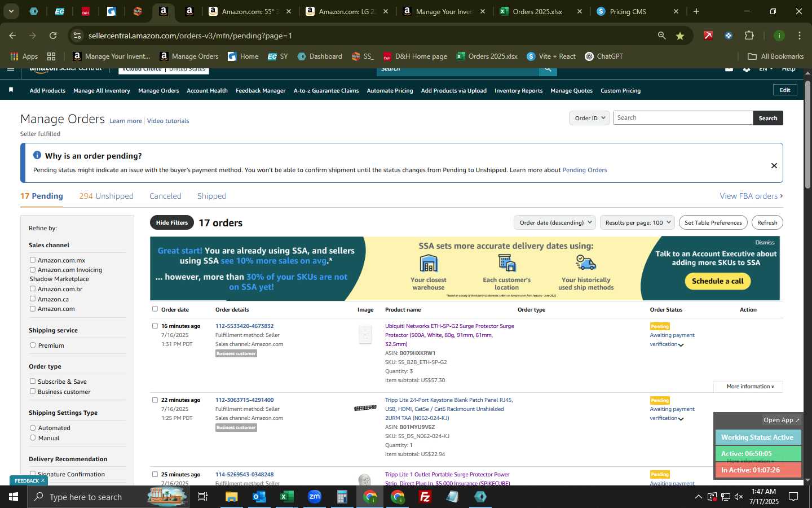This screenshot has height=508, width=812.
Task: Switch to the Canceled orders tab
Action: (x=165, y=196)
